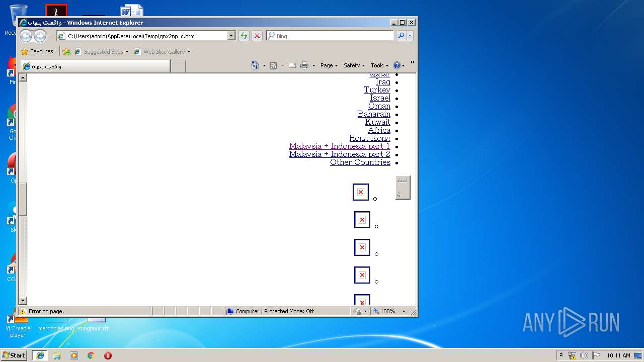
Task: Click the system clock 10:11 AM
Action: point(618,355)
